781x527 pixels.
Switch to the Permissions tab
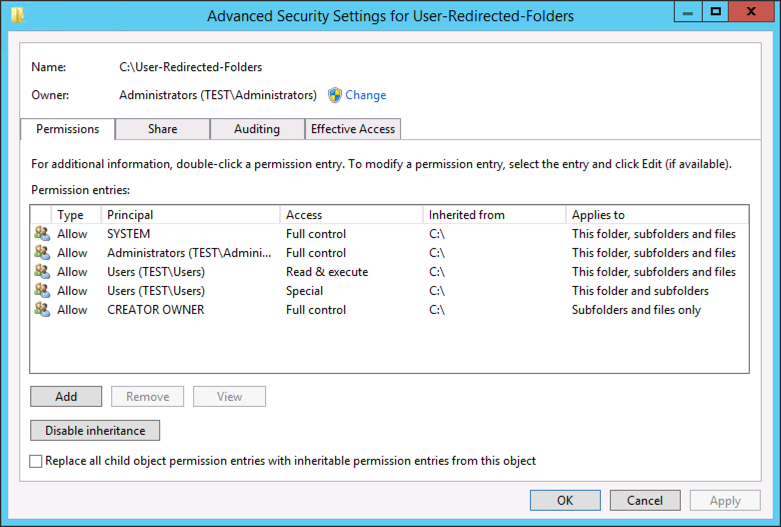(x=68, y=129)
